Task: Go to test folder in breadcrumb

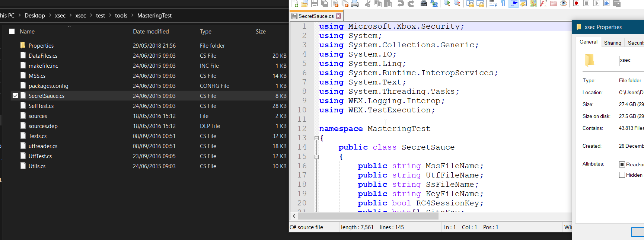Action: point(100,15)
